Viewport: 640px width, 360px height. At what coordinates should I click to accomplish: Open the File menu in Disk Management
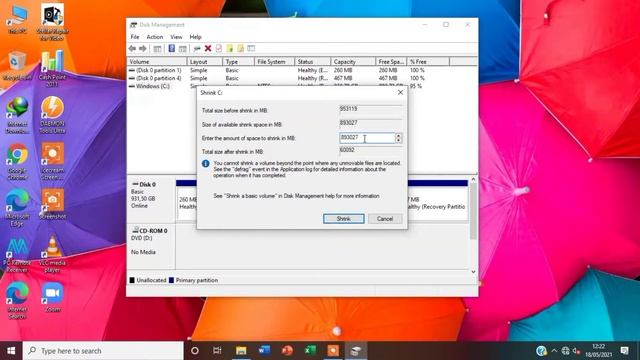(135, 37)
